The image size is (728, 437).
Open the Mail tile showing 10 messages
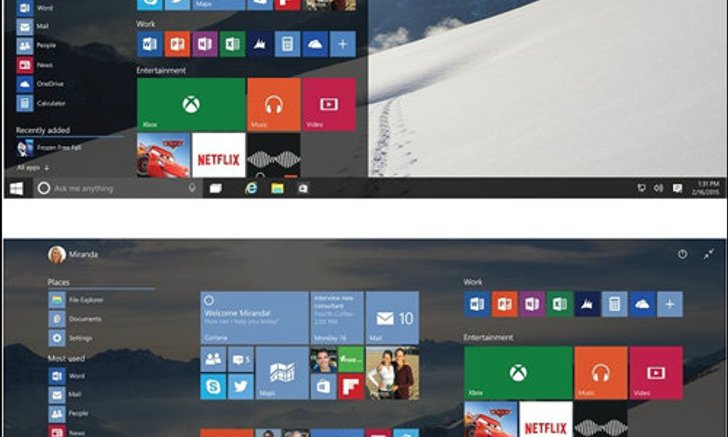(x=392, y=318)
